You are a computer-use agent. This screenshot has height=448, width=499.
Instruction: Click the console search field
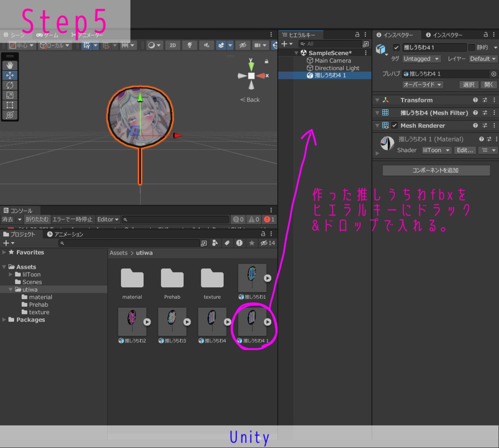pos(175,219)
